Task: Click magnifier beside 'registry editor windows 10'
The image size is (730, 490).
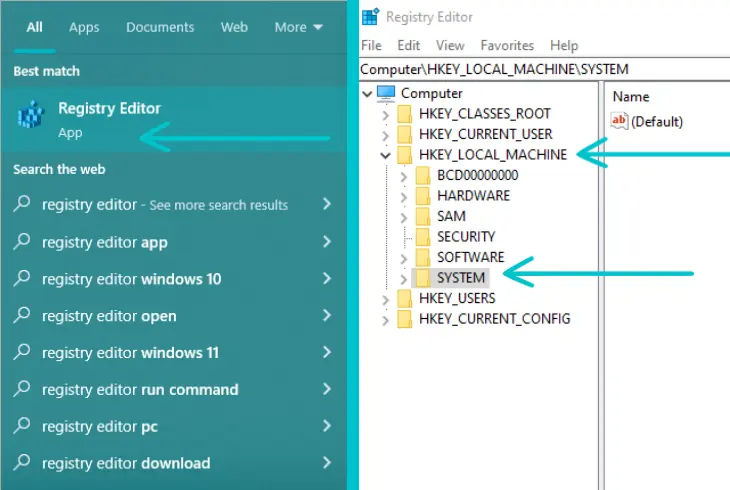Action: coord(21,278)
